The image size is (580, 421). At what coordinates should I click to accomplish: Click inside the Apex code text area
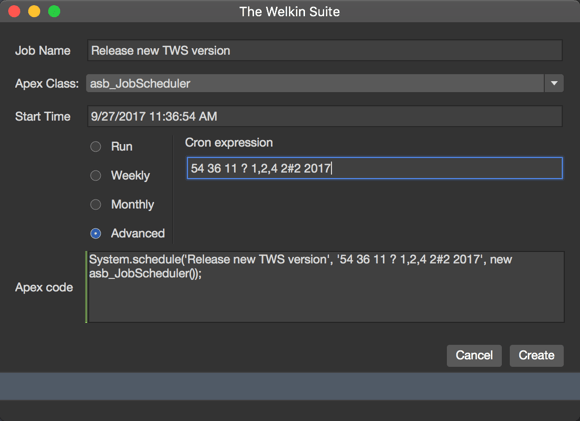326,287
